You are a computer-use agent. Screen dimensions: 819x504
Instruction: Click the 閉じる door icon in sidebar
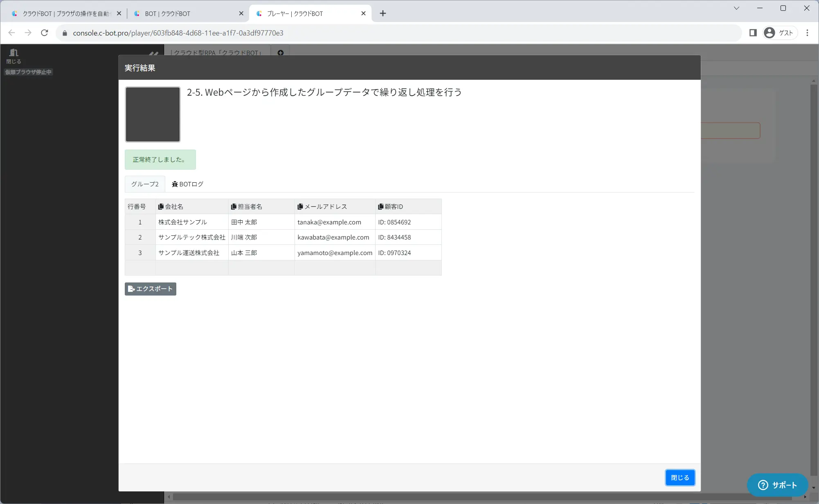click(x=13, y=56)
